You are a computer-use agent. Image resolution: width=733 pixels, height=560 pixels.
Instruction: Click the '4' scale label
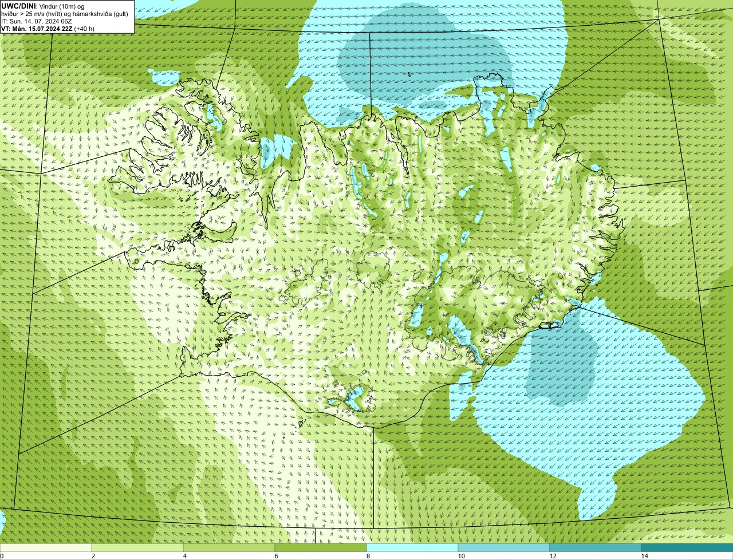(x=184, y=556)
